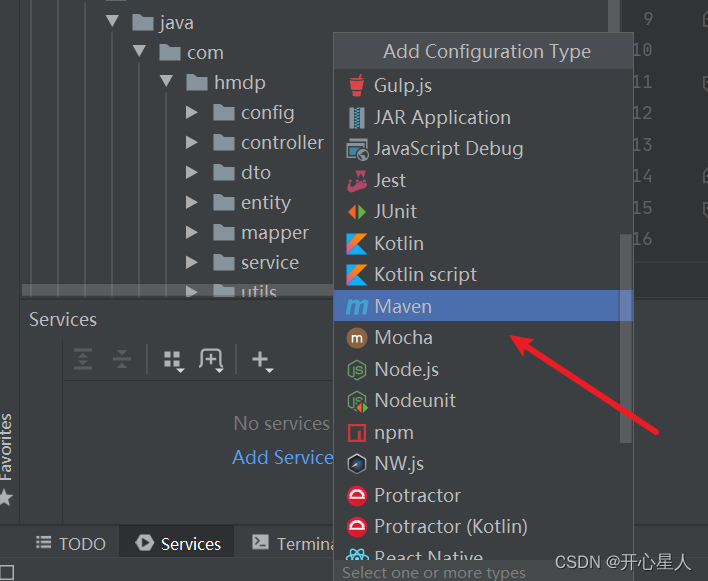This screenshot has width=708, height=581.
Task: Select the entity folder icon
Action: tap(224, 202)
